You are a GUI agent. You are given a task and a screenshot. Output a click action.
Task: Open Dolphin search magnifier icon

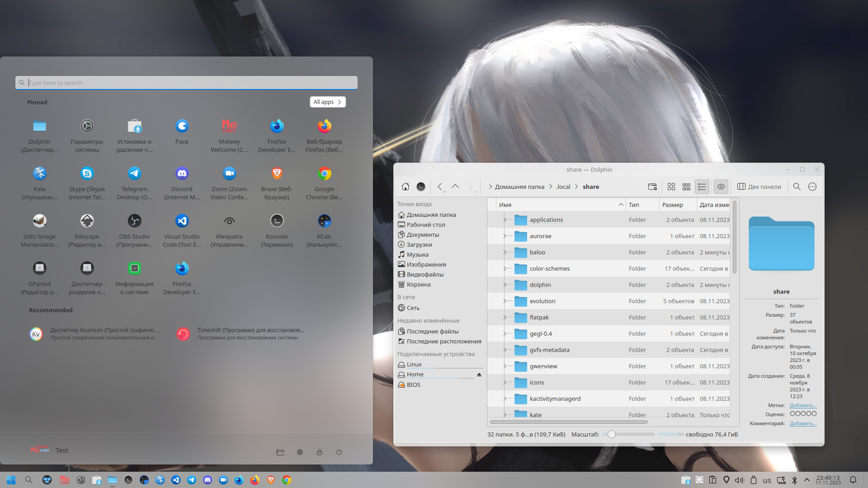(x=797, y=187)
